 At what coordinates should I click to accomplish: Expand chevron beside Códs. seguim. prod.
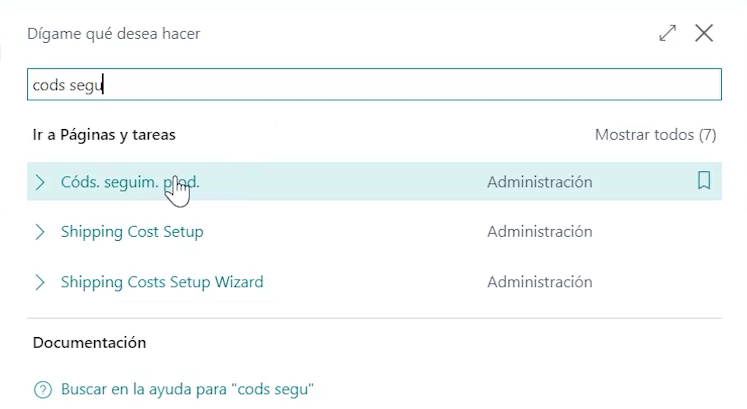click(40, 182)
